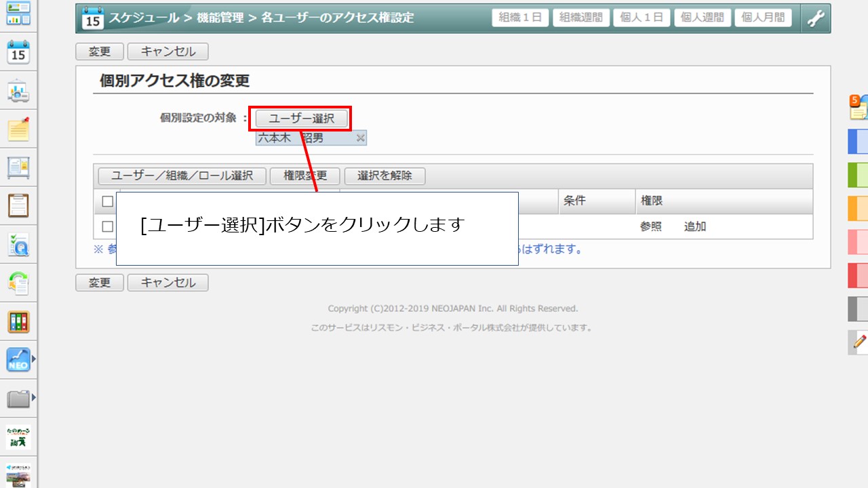Check the checkbox in the first table row
Viewport: 868px width, 488px height.
coord(107,226)
